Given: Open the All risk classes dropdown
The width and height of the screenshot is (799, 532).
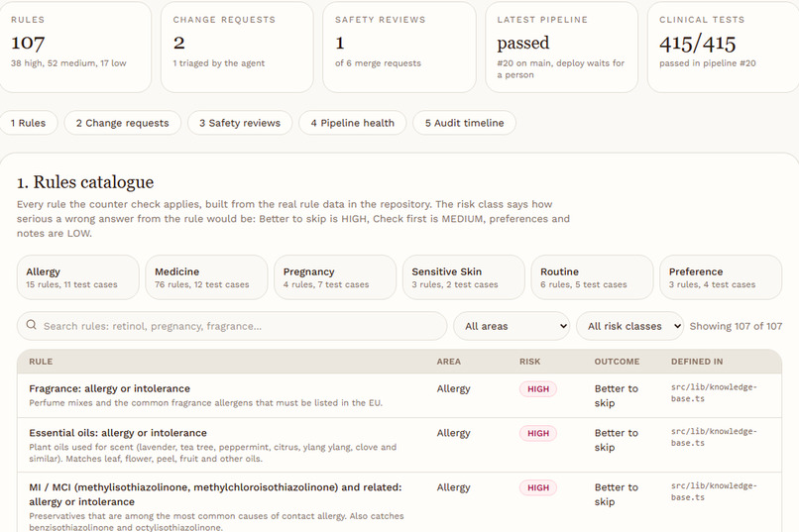Looking at the screenshot, I should click(x=629, y=326).
